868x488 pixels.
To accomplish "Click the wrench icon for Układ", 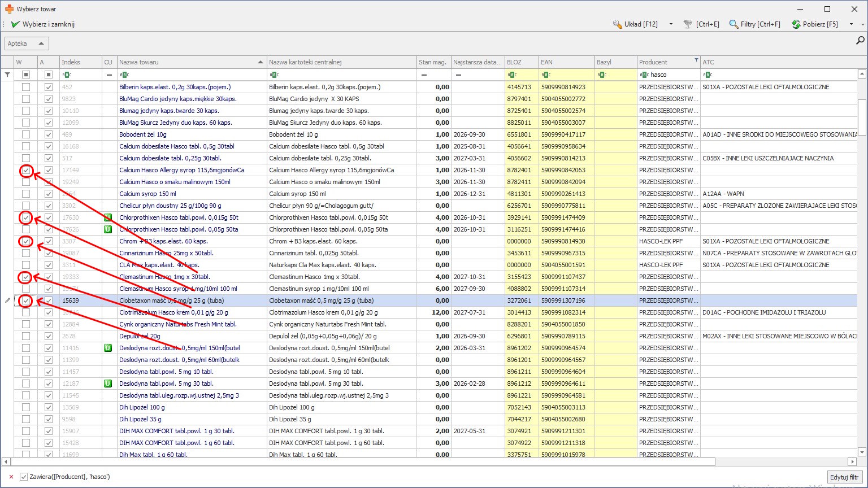I will coord(618,24).
